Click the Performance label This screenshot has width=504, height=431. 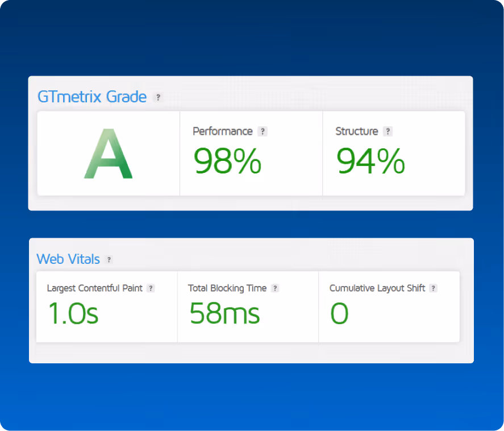click(223, 131)
